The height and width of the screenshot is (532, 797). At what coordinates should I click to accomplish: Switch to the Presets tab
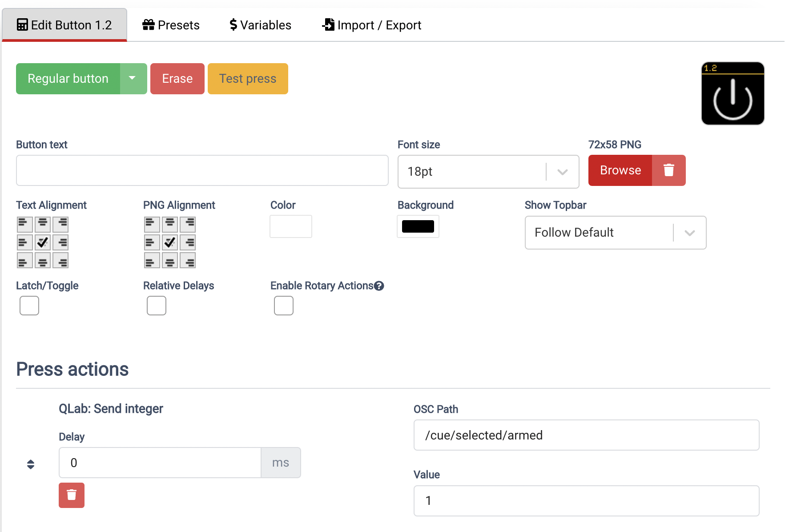(171, 25)
